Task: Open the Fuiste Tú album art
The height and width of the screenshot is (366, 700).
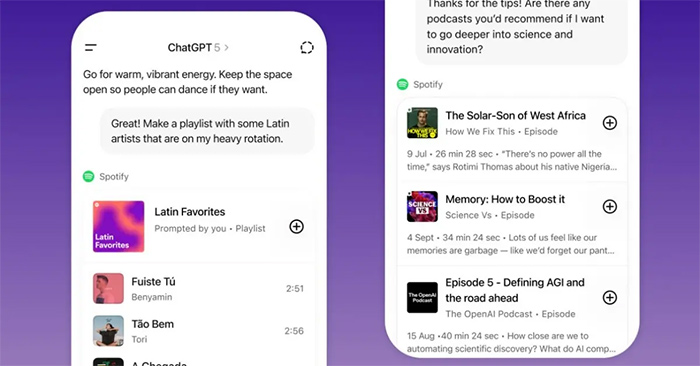Action: (x=108, y=288)
